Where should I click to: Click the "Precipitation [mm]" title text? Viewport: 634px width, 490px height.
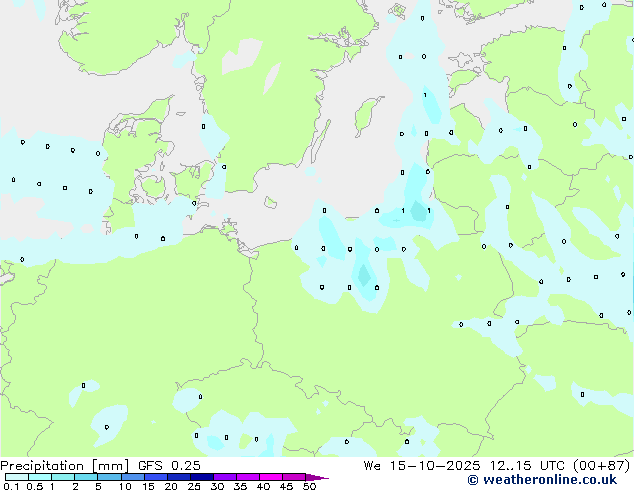click(x=64, y=466)
